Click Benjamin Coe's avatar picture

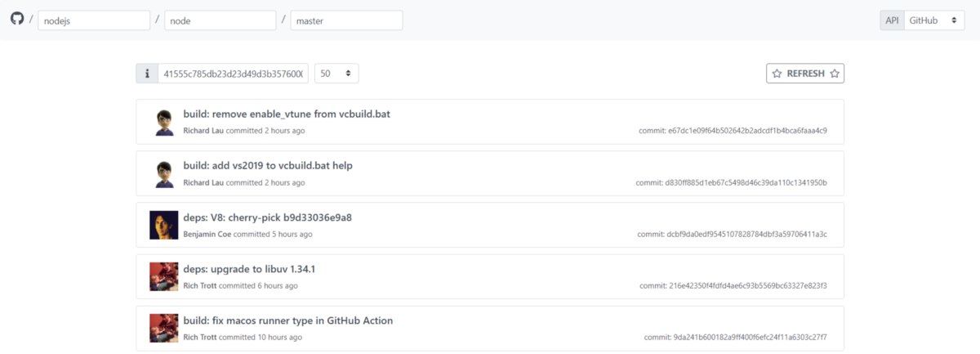164,225
